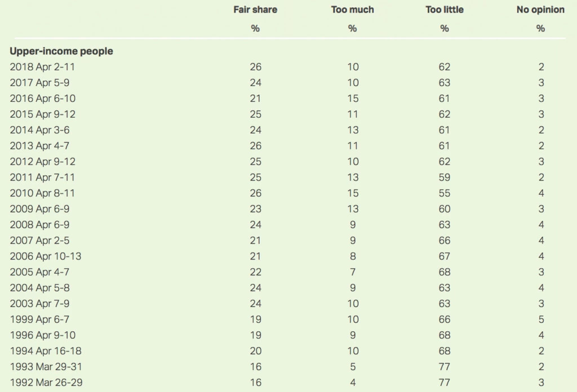Select the "2008 Apr 6-9" row label
Viewport: 577px width, 392px height.
click(x=40, y=225)
